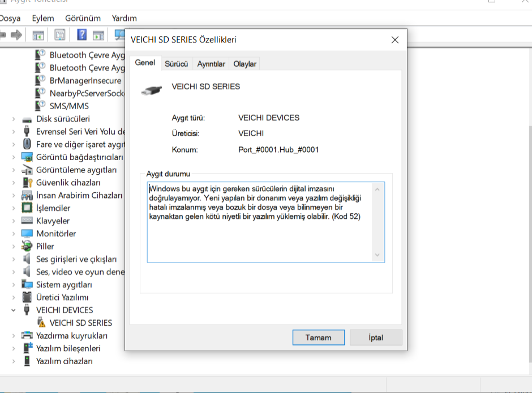
Task: Expand the Disk sürücüleri node
Action: point(14,119)
